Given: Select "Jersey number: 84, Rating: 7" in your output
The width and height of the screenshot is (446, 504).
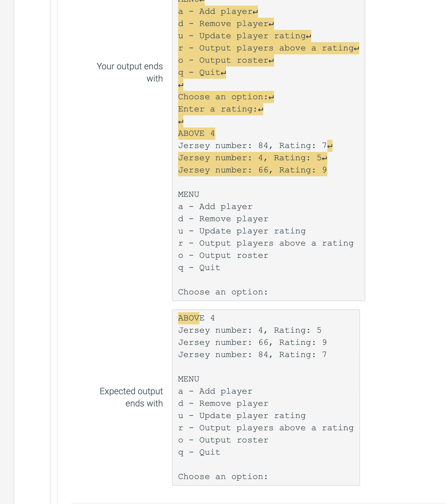Looking at the screenshot, I should (x=252, y=145).
